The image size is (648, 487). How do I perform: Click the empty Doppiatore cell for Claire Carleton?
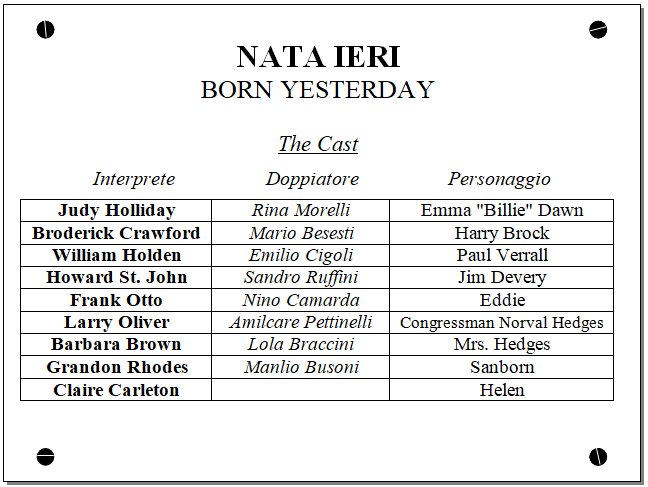300,390
